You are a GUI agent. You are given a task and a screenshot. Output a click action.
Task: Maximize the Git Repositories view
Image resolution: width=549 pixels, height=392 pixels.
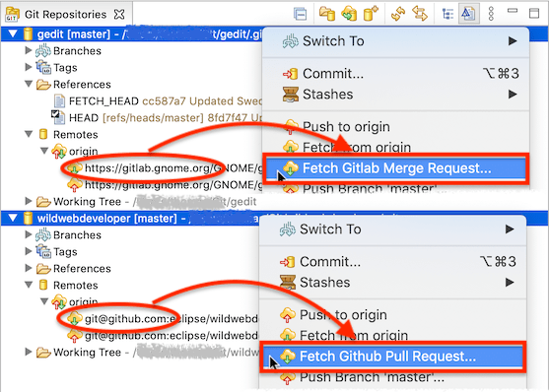534,14
